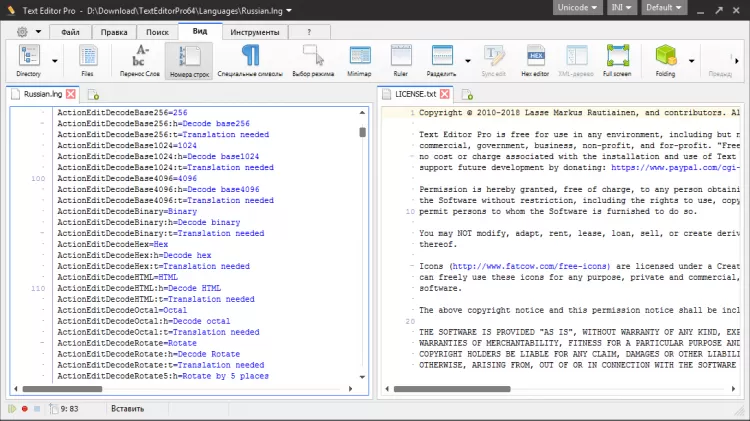This screenshot has width=750, height=421.
Task: Click right pane scroll right arrow
Action: pyautogui.click(x=733, y=389)
